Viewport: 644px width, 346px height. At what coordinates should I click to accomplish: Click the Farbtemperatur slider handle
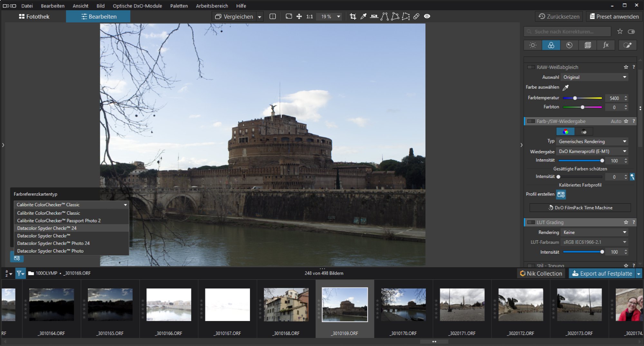click(x=575, y=98)
